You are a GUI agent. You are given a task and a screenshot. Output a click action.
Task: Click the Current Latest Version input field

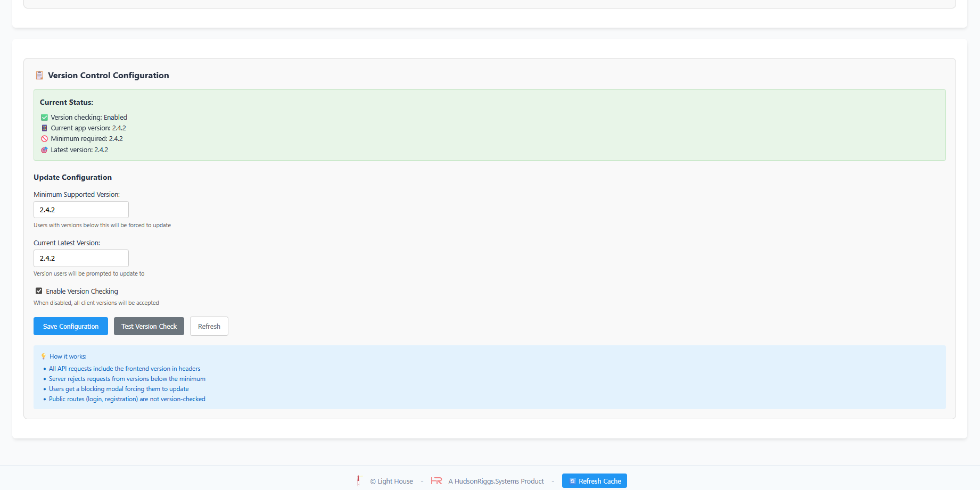click(80, 258)
